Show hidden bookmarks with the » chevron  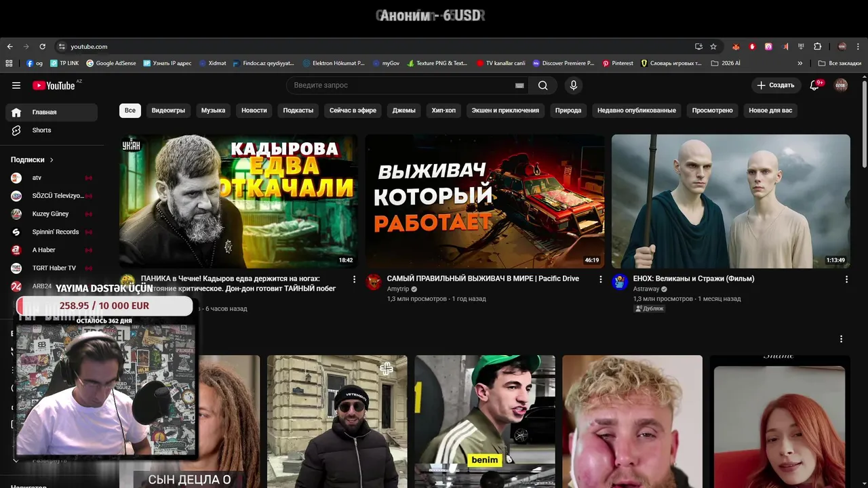pyautogui.click(x=800, y=63)
